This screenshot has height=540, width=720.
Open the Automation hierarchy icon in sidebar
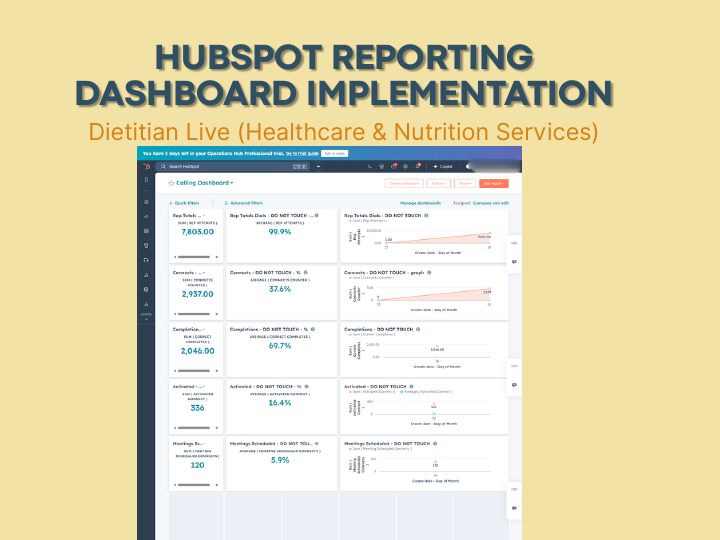[146, 304]
